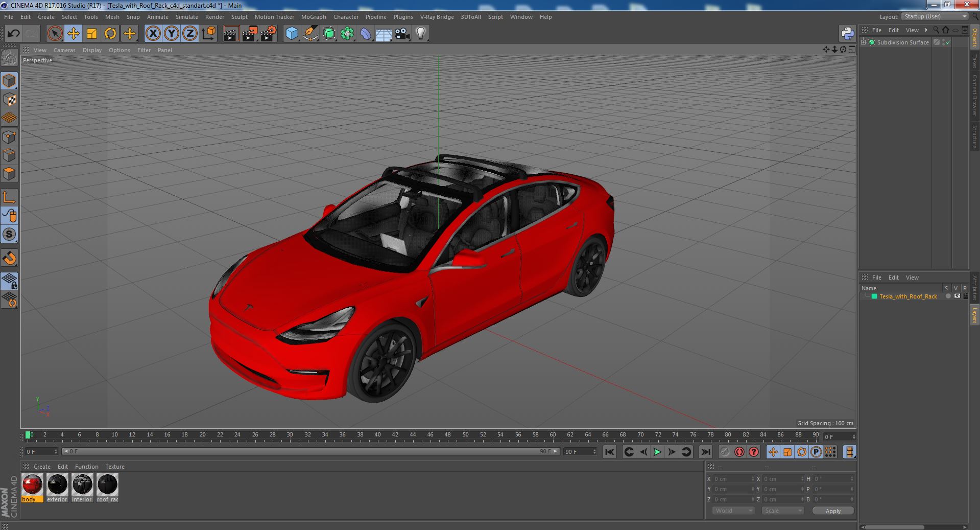Click Render View icon
The width and height of the screenshot is (980, 530).
tap(231, 34)
